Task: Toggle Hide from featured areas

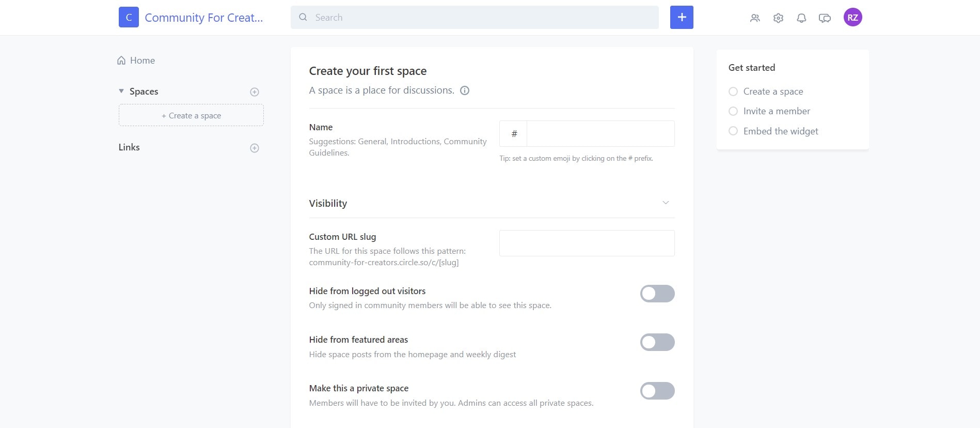Action: (657, 342)
